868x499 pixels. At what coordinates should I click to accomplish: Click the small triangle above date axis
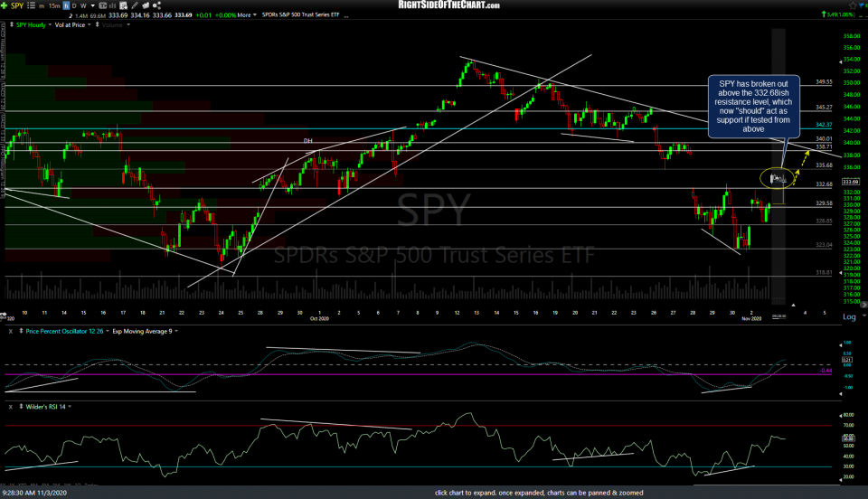(793, 305)
